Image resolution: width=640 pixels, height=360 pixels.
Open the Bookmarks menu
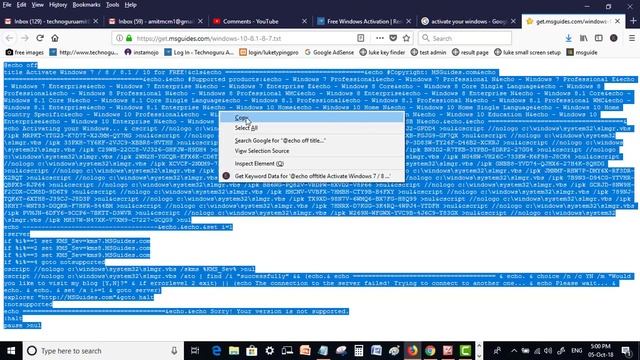[x=86, y=5]
